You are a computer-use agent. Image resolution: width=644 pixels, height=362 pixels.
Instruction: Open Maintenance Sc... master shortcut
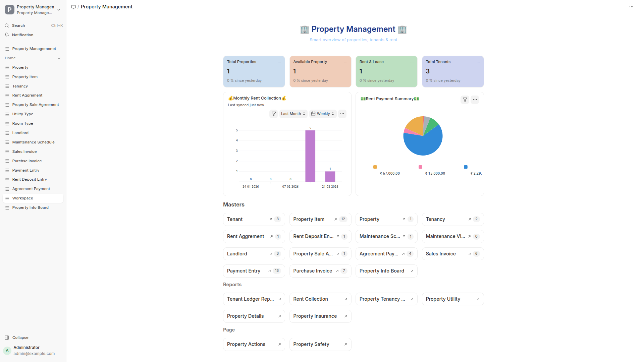coord(386,236)
